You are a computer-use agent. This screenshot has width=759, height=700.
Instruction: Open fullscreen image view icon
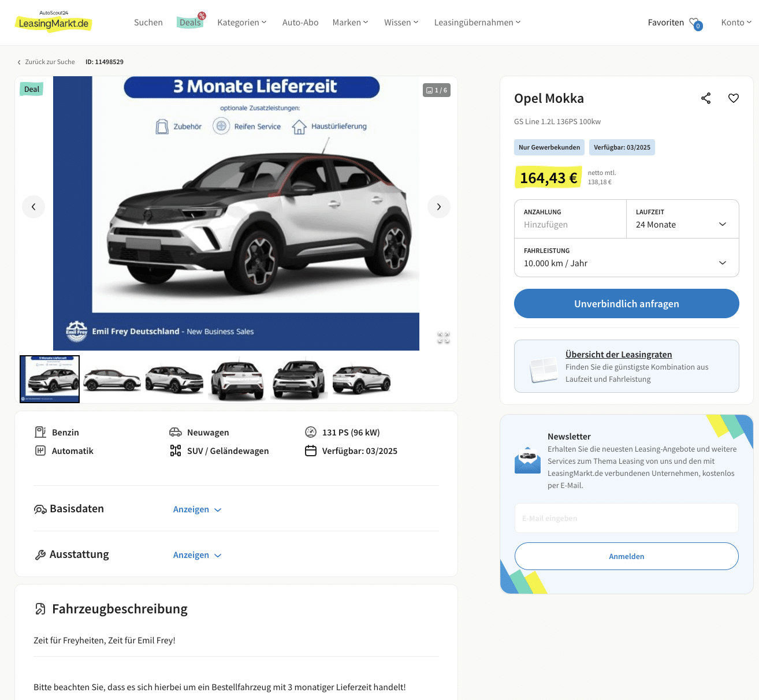click(x=444, y=338)
